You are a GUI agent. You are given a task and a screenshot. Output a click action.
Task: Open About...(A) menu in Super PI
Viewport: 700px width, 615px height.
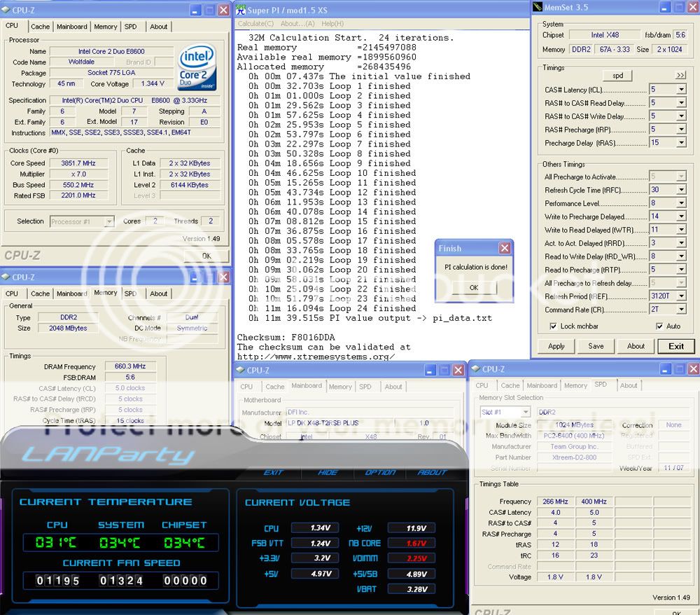(297, 23)
